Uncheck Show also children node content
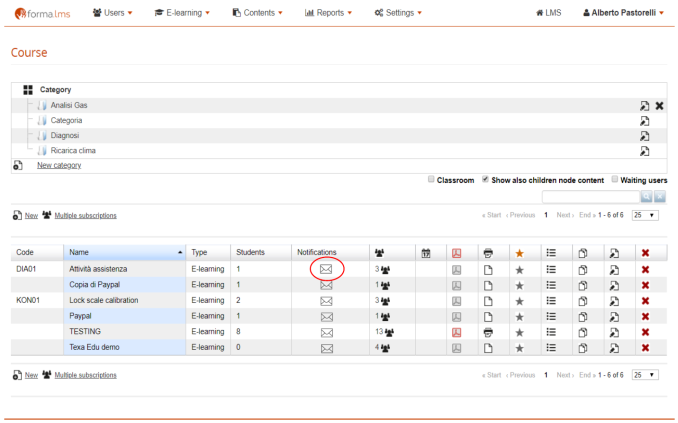This screenshot has width=678, height=423. pyautogui.click(x=486, y=180)
